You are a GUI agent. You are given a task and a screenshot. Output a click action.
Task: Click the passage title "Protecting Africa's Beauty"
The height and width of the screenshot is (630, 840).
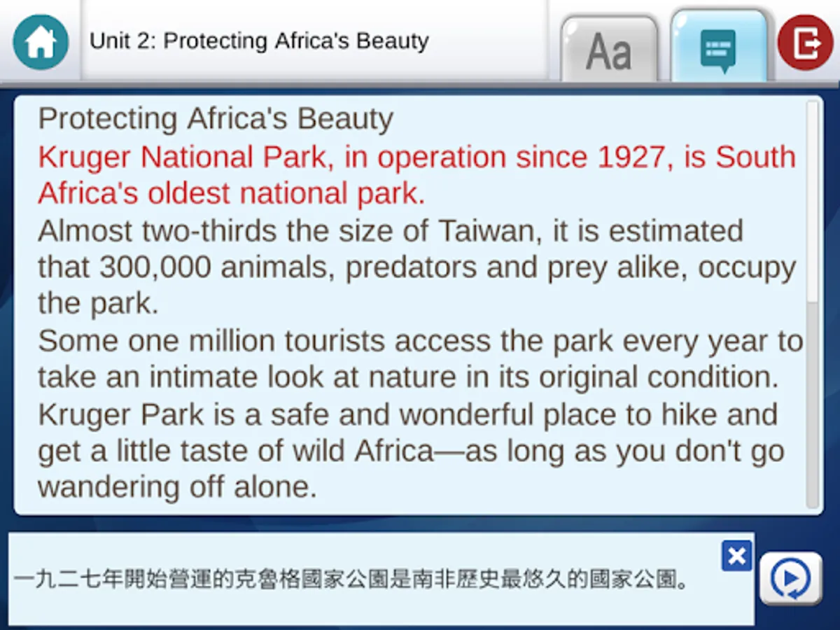click(216, 119)
